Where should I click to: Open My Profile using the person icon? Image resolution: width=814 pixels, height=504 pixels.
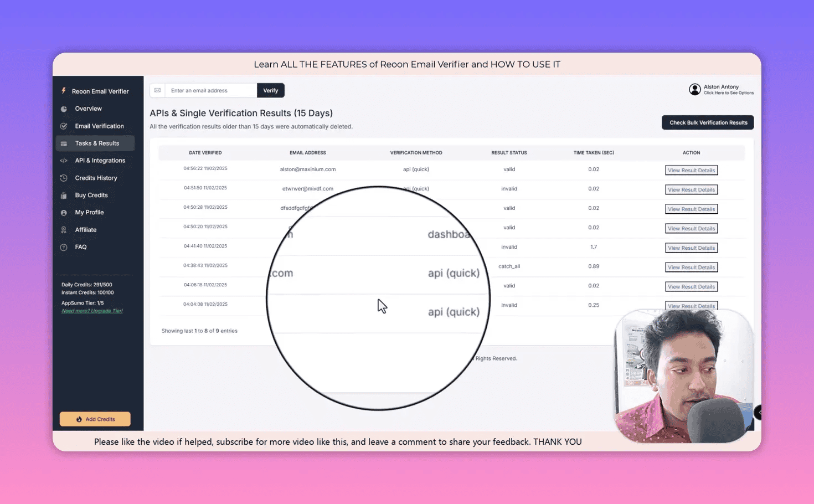(x=64, y=212)
